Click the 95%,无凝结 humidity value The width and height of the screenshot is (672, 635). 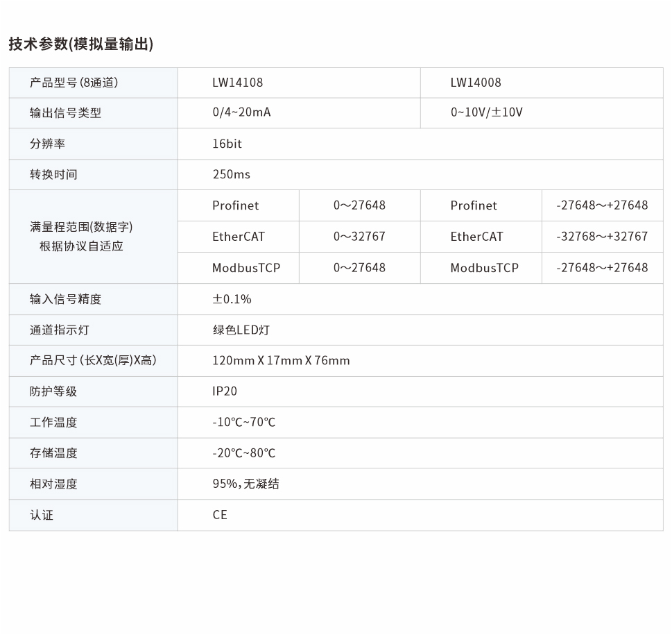tap(245, 484)
